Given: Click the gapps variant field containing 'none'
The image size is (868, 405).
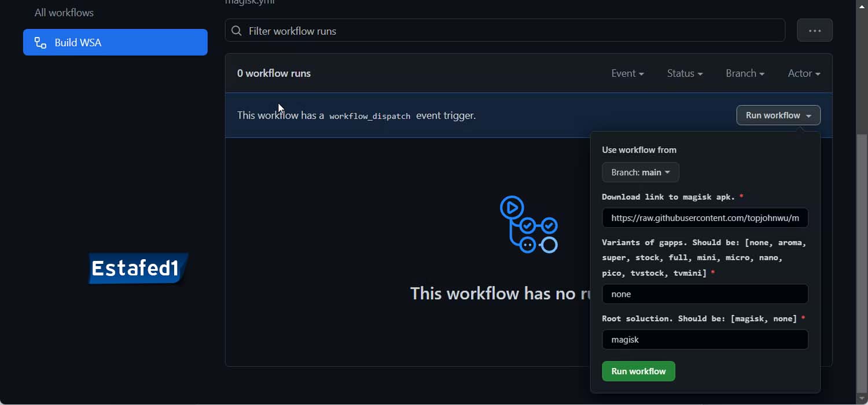Looking at the screenshot, I should click(705, 294).
